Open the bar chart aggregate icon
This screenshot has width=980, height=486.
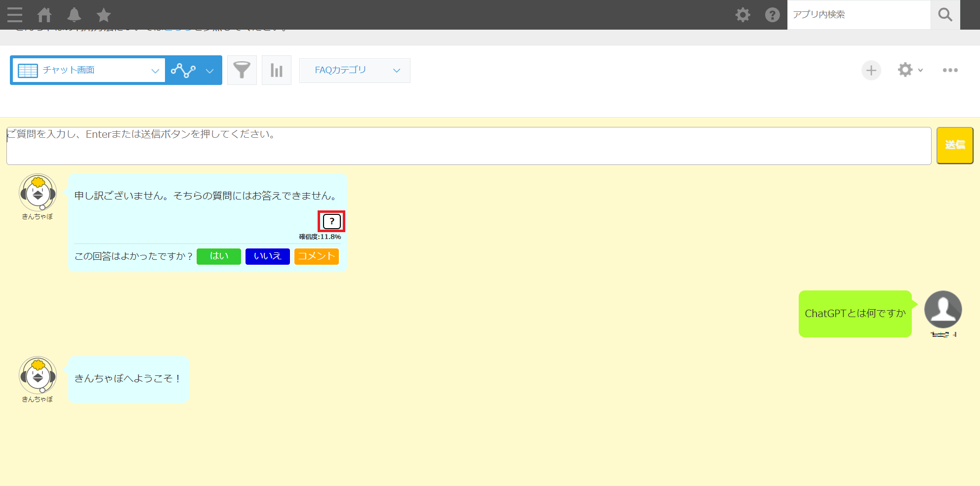[276, 70]
